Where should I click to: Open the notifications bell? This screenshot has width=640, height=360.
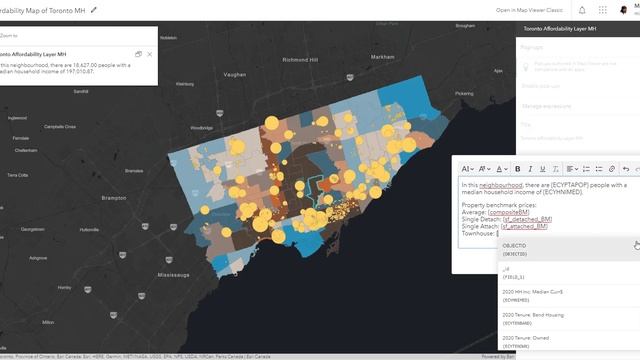pyautogui.click(x=582, y=10)
